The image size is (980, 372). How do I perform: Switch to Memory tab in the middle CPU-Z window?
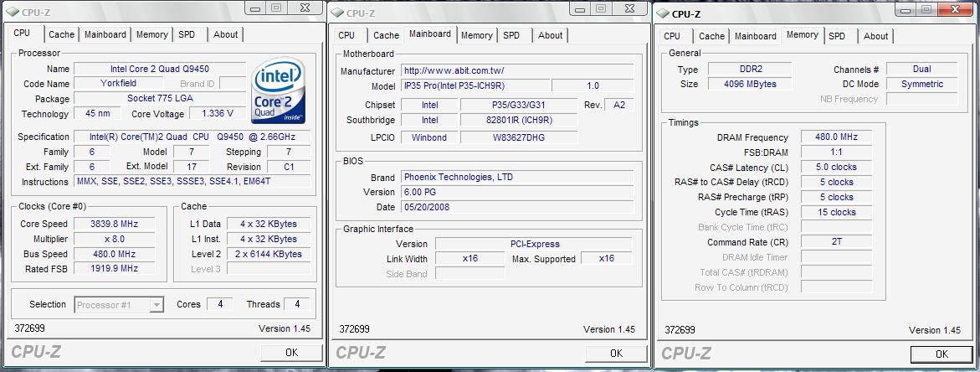477,35
